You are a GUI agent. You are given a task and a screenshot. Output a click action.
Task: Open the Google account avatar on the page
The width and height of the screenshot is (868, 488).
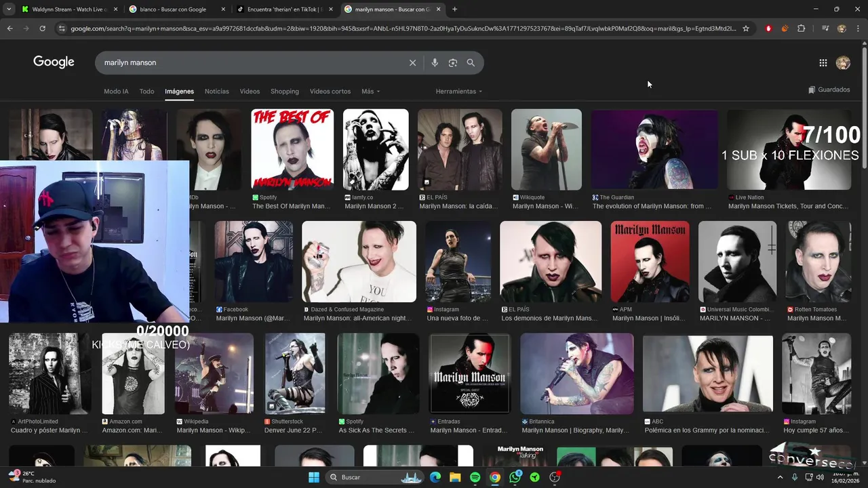coord(843,62)
